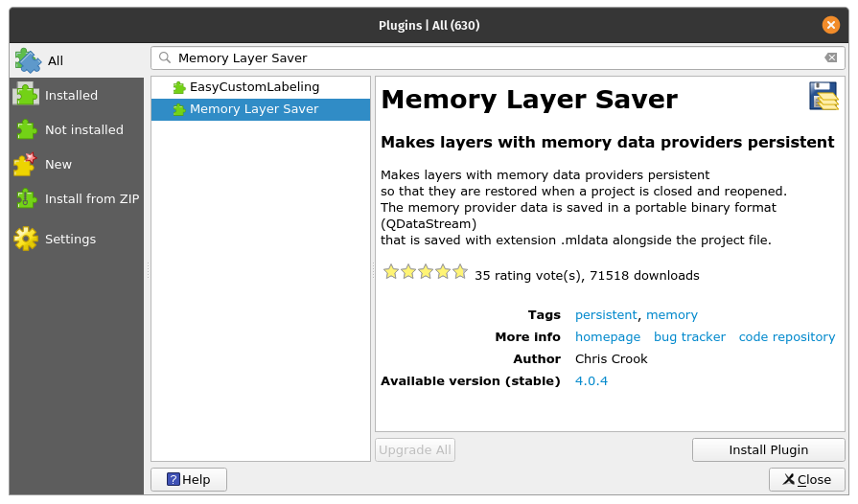The height and width of the screenshot is (504, 858).
Task: Click the Install from ZIP icon
Action: [x=26, y=198]
